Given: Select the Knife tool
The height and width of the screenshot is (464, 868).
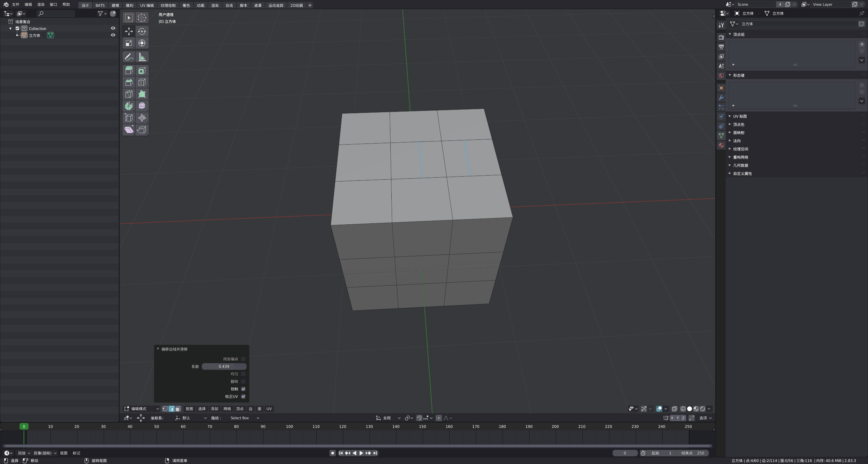Looking at the screenshot, I should pyautogui.click(x=129, y=94).
